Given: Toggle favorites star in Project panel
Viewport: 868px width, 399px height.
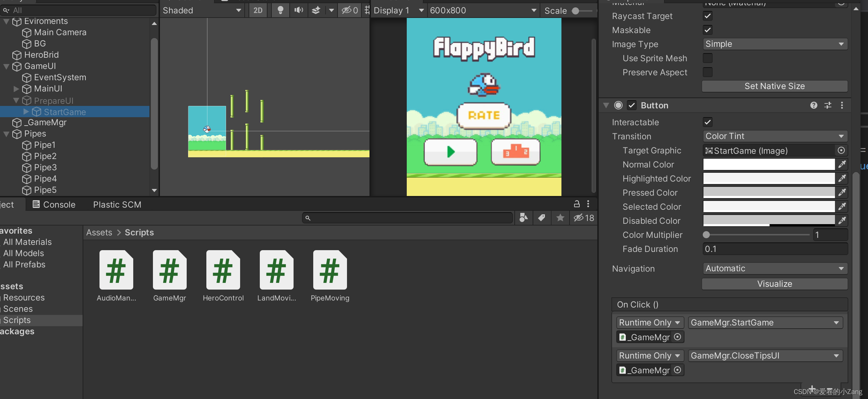Looking at the screenshot, I should [560, 218].
